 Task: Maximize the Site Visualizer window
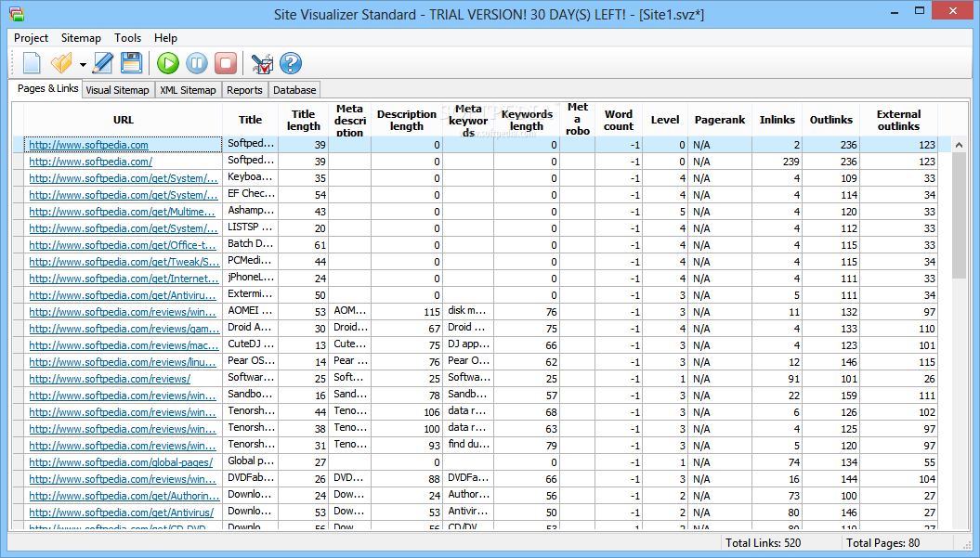tap(920, 10)
